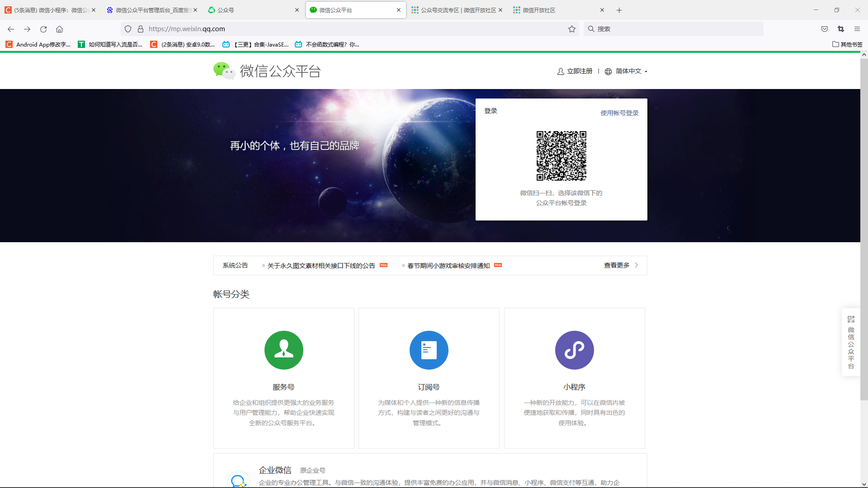Click the WeChat logo in page header
The height and width of the screenshot is (488, 868).
click(x=224, y=71)
